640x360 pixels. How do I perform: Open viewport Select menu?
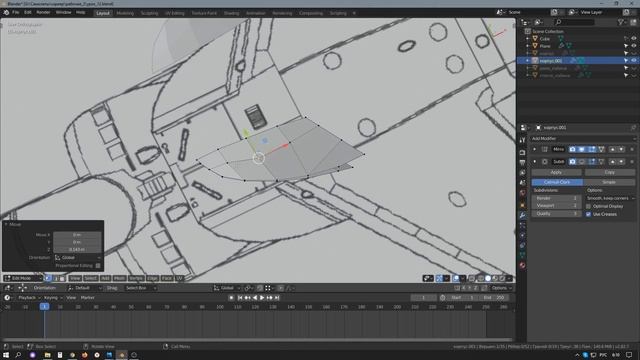point(91,278)
